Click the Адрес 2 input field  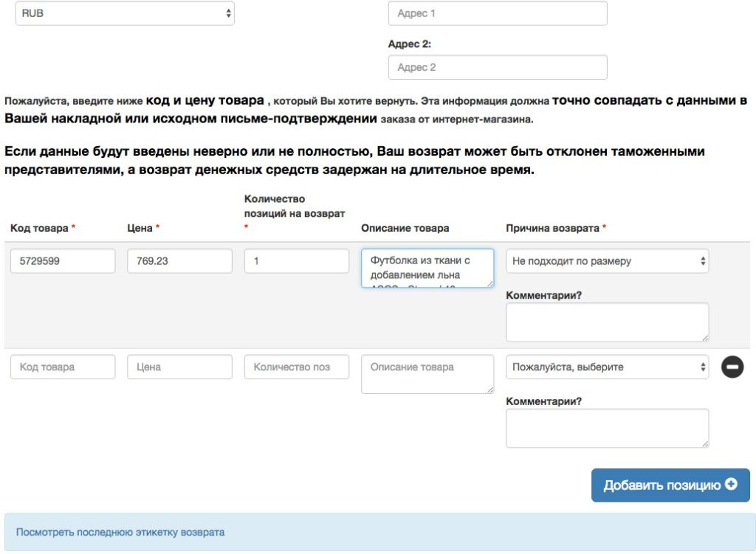498,67
